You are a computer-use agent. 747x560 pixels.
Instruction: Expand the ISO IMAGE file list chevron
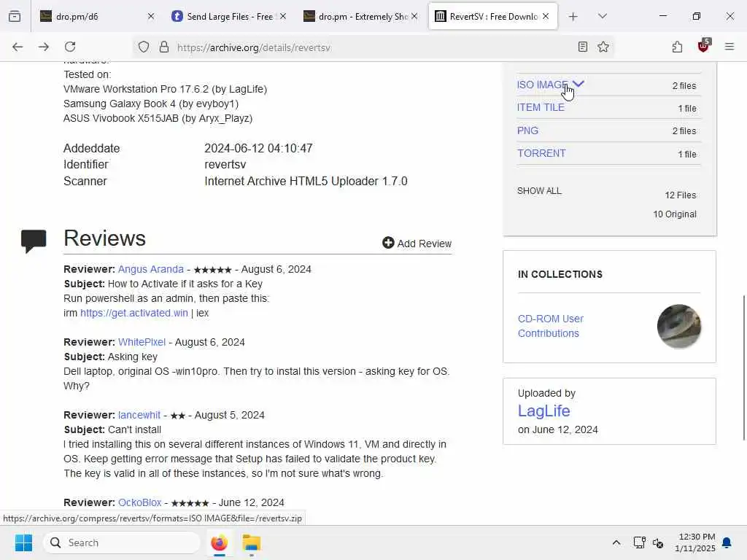(578, 84)
